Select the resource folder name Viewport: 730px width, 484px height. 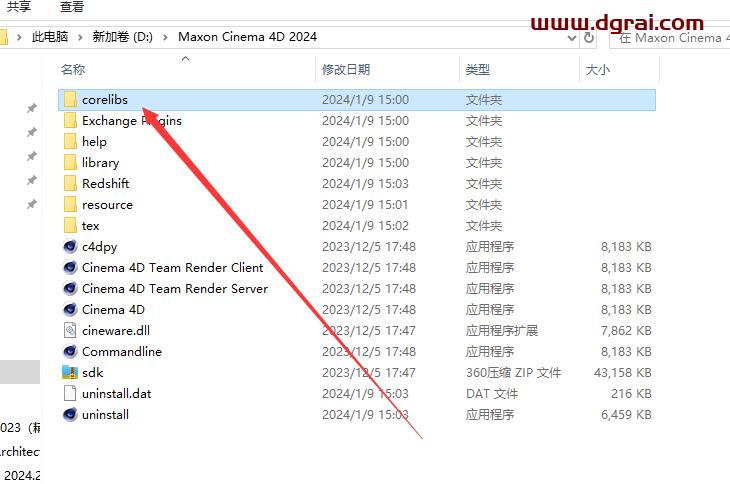pos(108,205)
